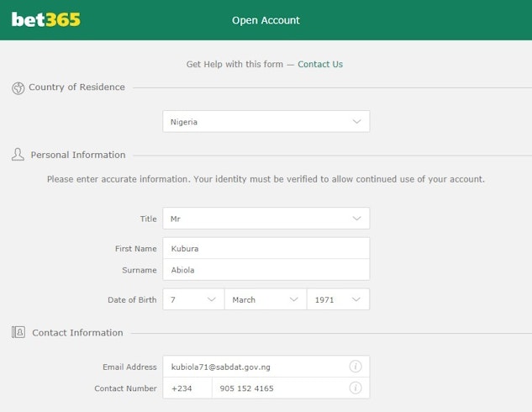Focus the Email Address input field

point(256,367)
